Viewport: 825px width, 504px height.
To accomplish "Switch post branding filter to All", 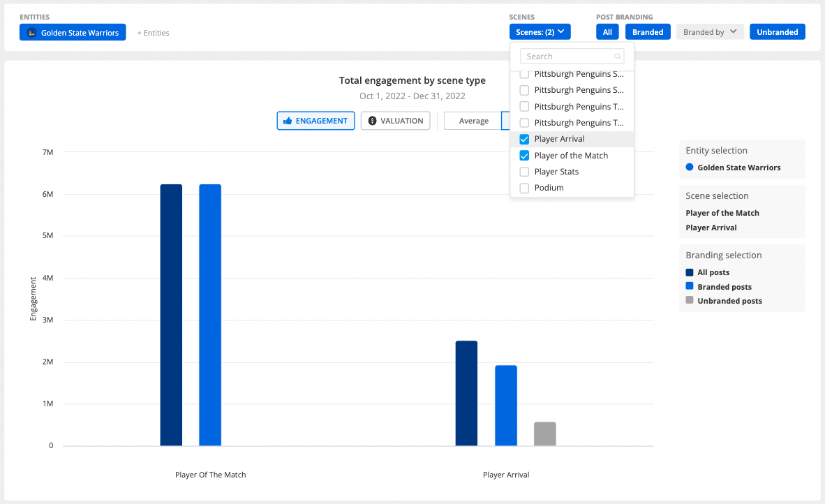I will [x=607, y=31].
